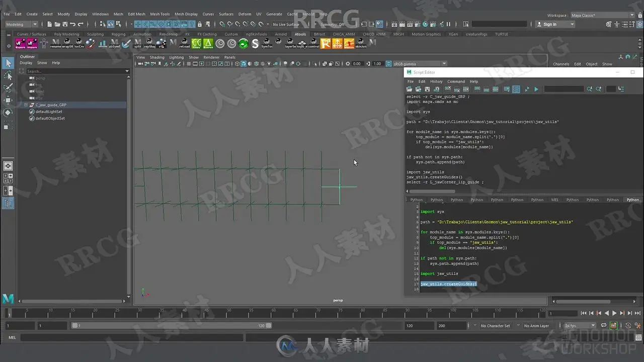Open the Modeling menu set dropdown
Image resolution: width=644 pixels, height=362 pixels.
(x=21, y=24)
